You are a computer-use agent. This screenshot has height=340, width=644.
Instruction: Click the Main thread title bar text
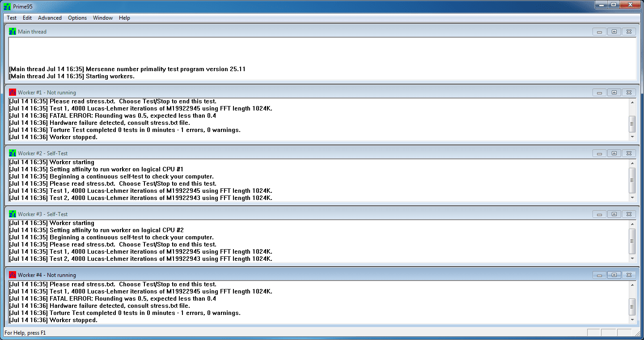pyautogui.click(x=32, y=32)
